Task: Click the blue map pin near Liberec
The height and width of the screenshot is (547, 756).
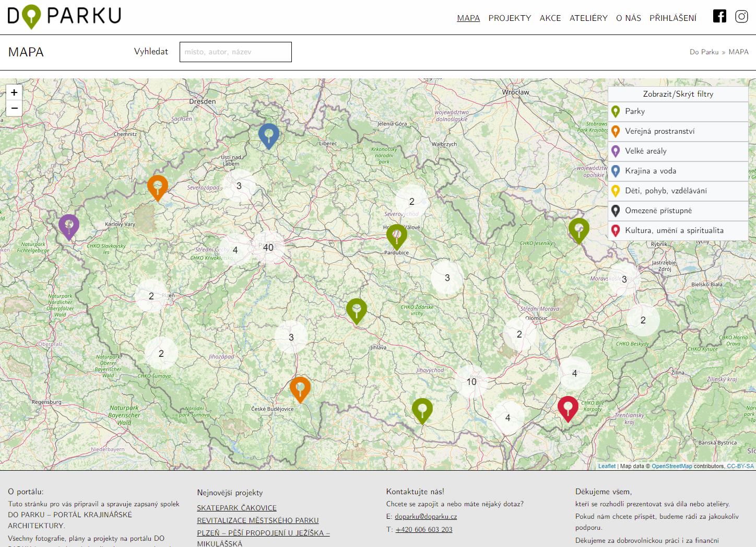Action: tap(268, 135)
